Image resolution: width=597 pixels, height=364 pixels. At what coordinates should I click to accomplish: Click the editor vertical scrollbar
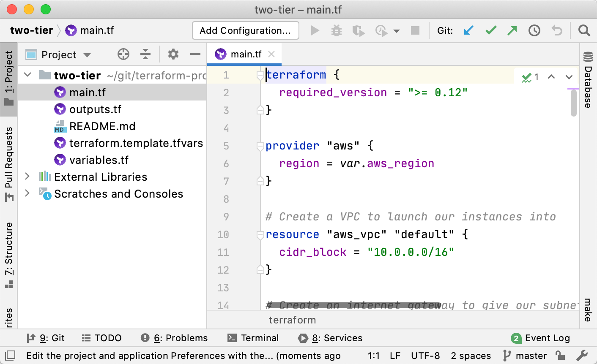point(574,103)
